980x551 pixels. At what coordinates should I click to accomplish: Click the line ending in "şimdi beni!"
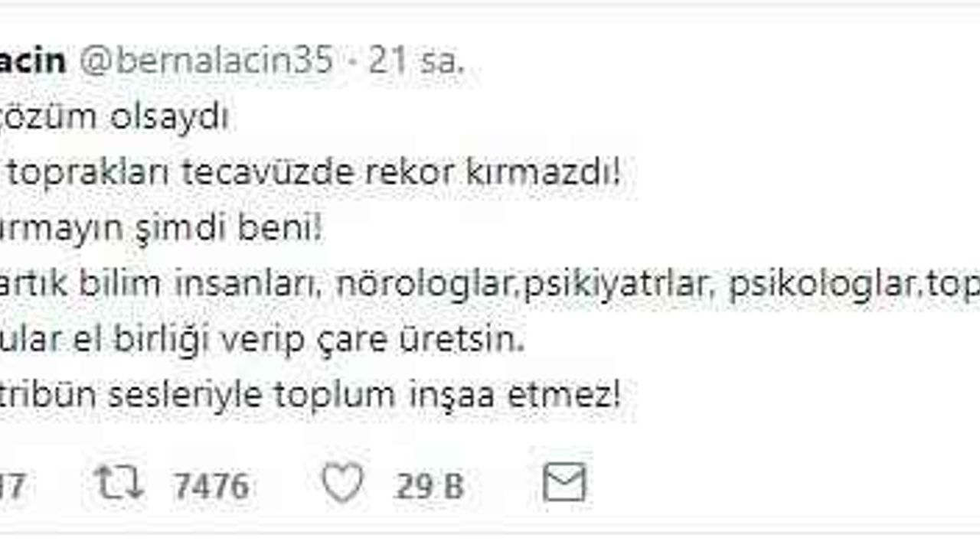pos(161,229)
